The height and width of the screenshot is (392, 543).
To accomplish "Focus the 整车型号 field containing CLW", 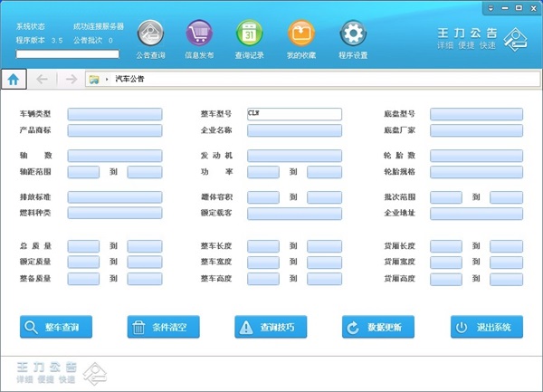I will coord(294,114).
